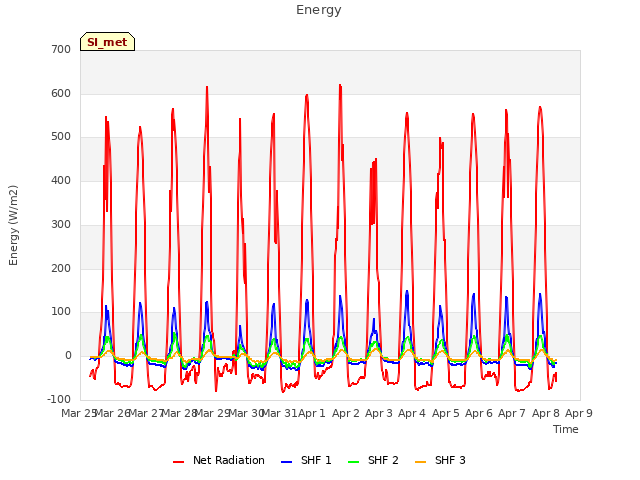The width and height of the screenshot is (640, 480).
Task: Toggle the SHF 2 legend entry
Action: (373, 460)
